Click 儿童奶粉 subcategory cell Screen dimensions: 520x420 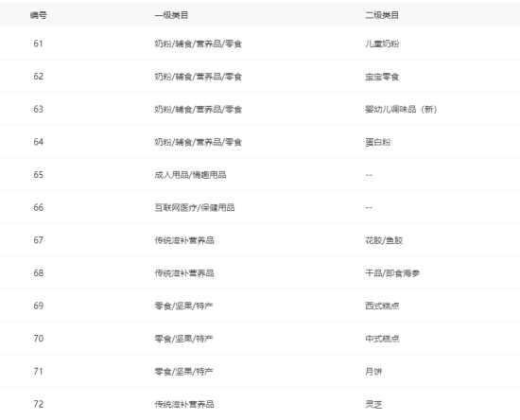(x=382, y=44)
